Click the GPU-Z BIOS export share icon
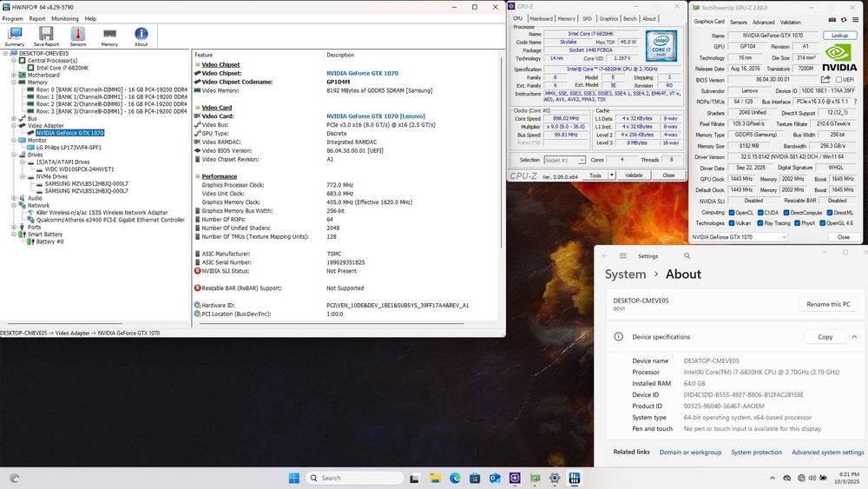The height and width of the screenshot is (489, 868). coord(825,79)
